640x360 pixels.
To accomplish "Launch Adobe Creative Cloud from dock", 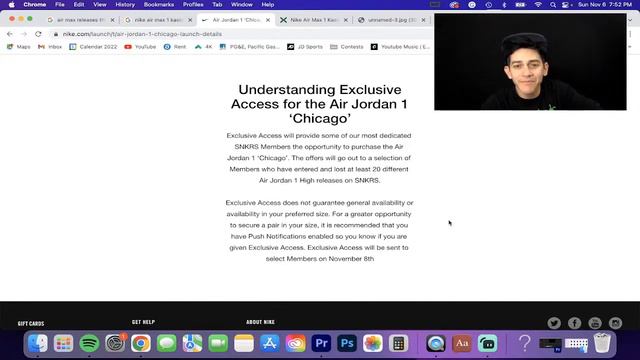I will tap(296, 343).
